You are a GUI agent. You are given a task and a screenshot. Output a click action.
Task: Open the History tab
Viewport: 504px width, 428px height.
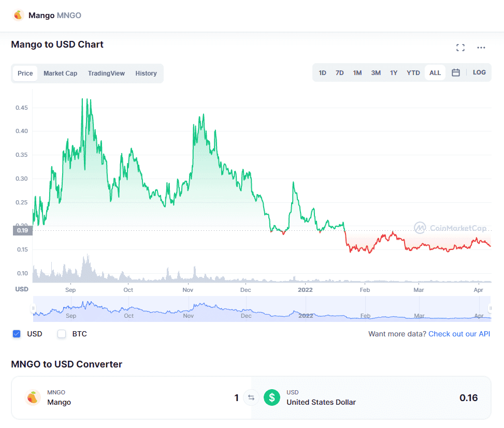(x=146, y=73)
